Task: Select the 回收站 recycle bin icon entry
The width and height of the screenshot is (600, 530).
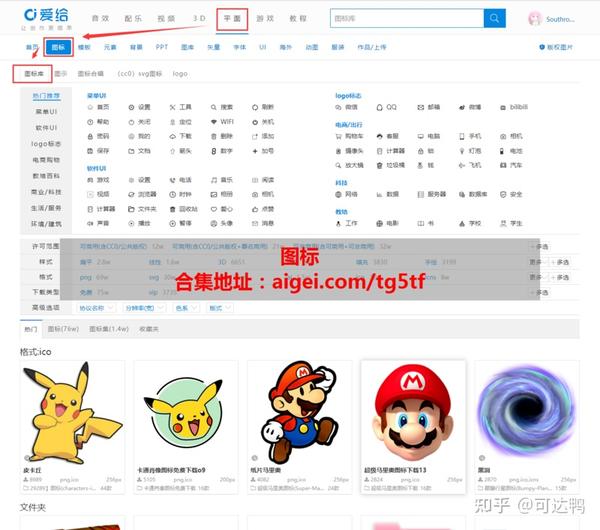Action: click(184, 209)
